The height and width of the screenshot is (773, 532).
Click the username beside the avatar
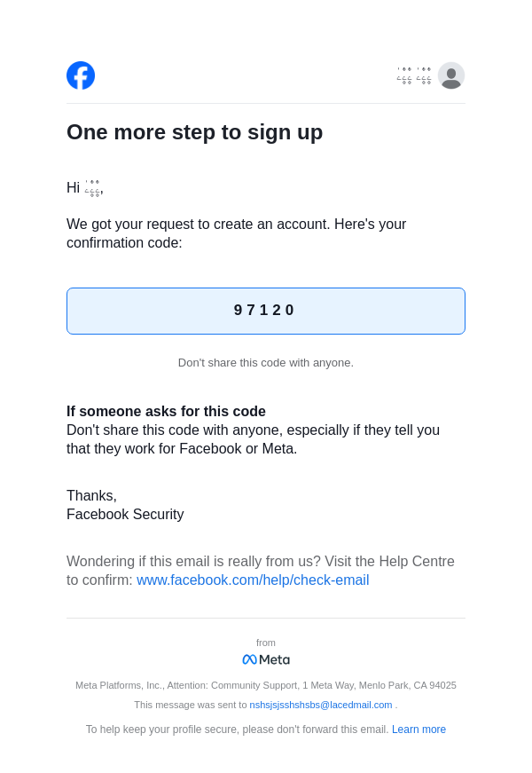point(414,76)
